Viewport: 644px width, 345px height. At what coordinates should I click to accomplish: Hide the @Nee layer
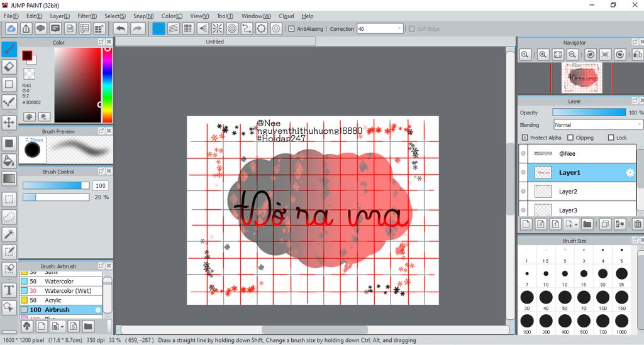pyautogui.click(x=523, y=153)
